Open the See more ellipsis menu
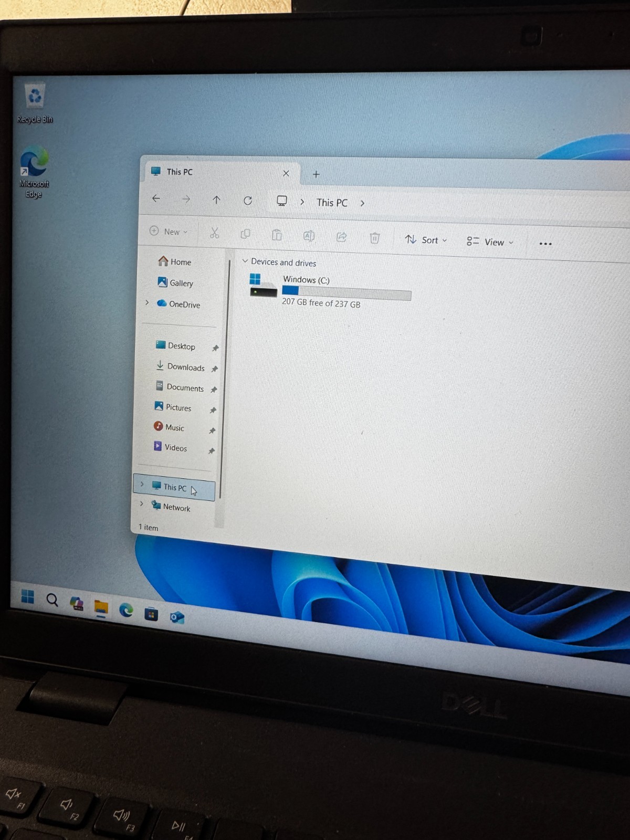Viewport: 630px width, 840px height. [545, 244]
